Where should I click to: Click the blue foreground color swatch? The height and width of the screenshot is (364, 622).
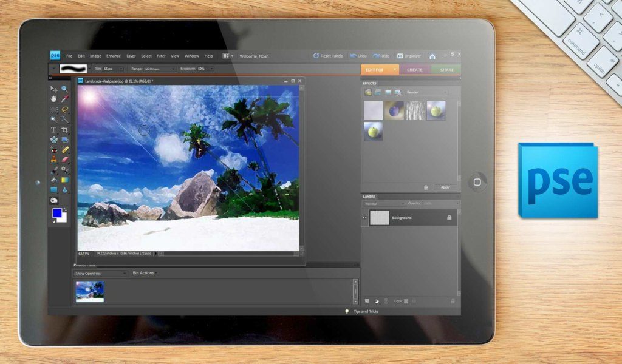pos(57,213)
